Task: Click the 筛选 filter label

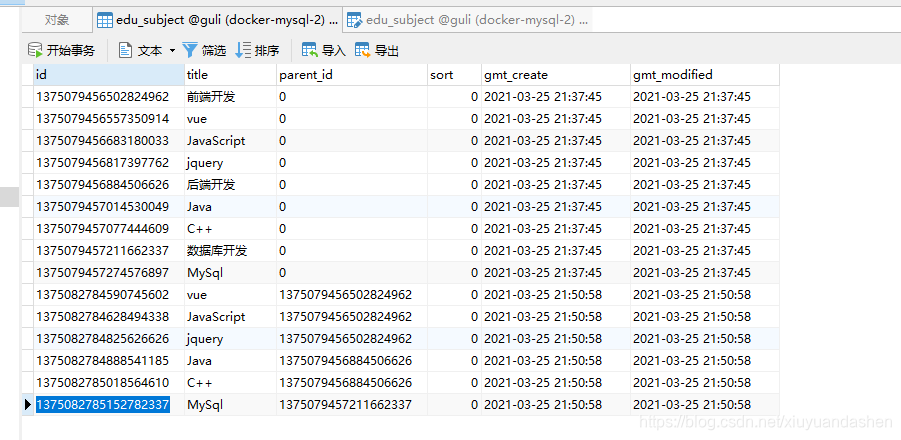Action: pyautogui.click(x=214, y=51)
